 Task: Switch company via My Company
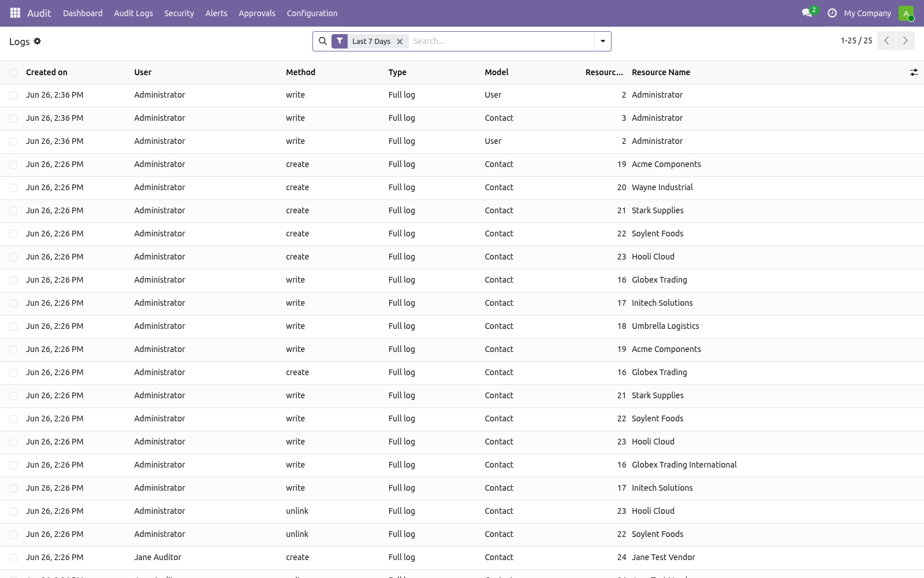[x=867, y=13]
